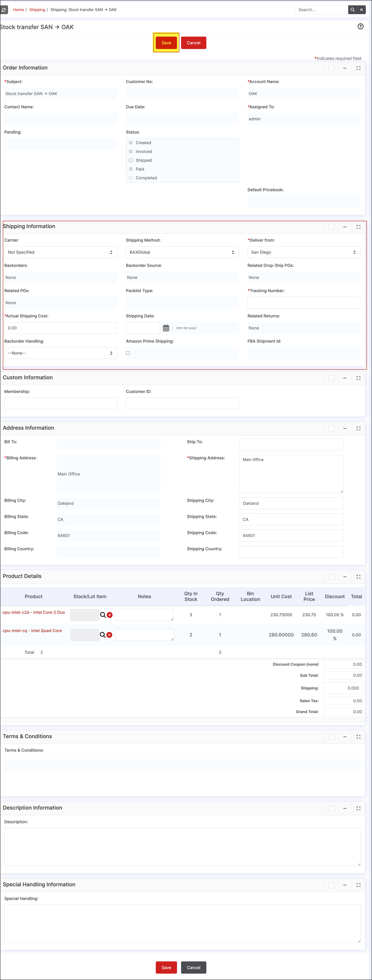Image resolution: width=372 pixels, height=980 pixels.
Task: Collapse the Shipping Information panel
Action: [x=345, y=227]
